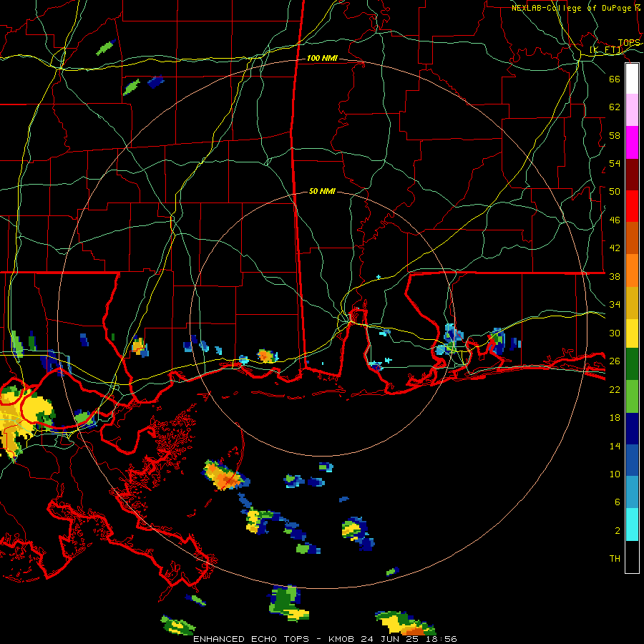
Task: Click the legend value '54'
Action: tap(615, 163)
